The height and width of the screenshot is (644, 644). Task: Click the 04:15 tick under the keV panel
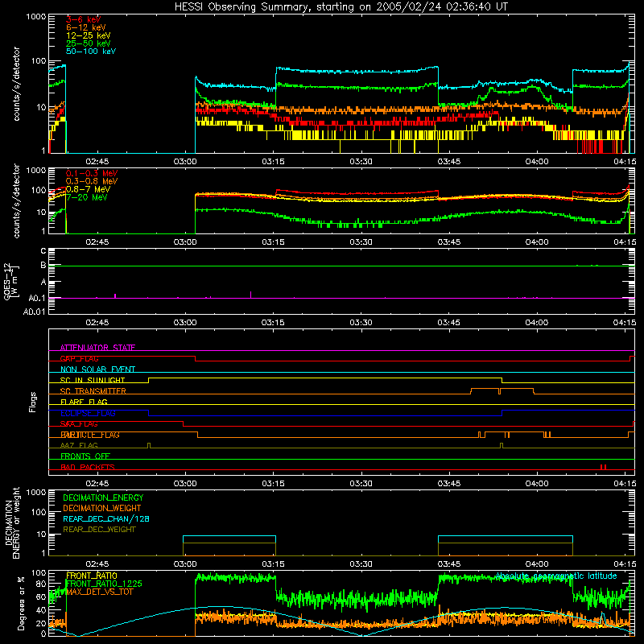(625, 162)
